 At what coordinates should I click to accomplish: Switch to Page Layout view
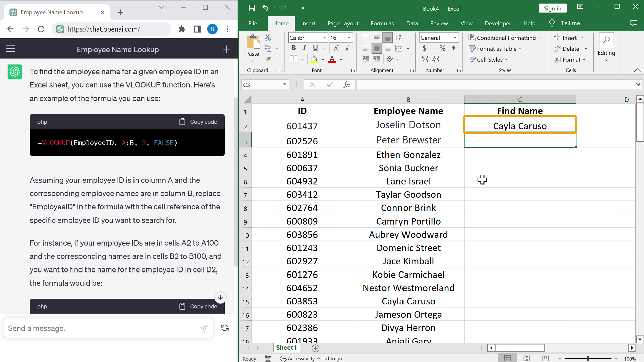coord(527,358)
